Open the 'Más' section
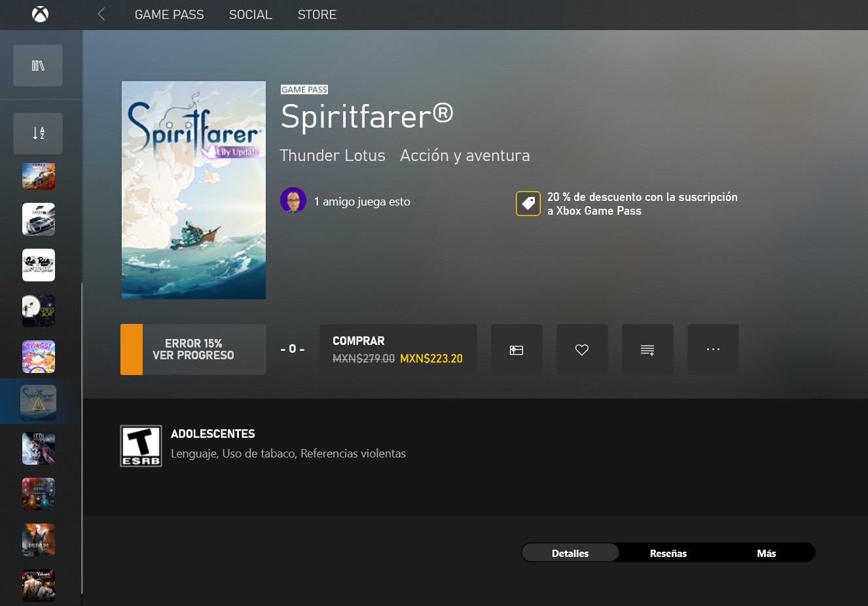Image resolution: width=868 pixels, height=606 pixels. point(766,553)
